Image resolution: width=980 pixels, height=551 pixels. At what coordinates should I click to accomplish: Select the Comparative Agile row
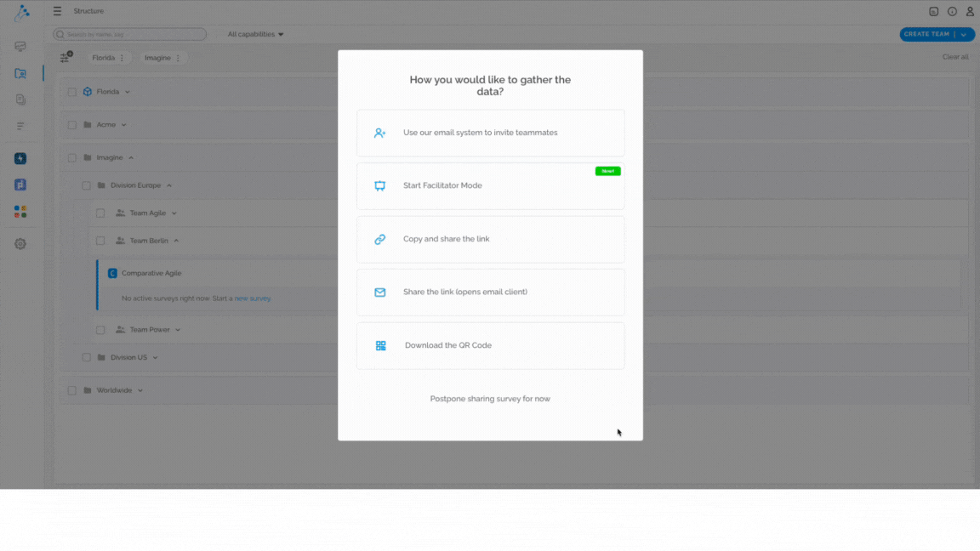(529, 273)
